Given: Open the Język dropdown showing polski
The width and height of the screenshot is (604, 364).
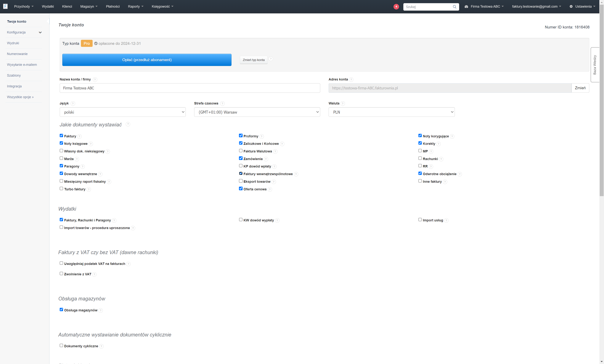Looking at the screenshot, I should [x=123, y=112].
